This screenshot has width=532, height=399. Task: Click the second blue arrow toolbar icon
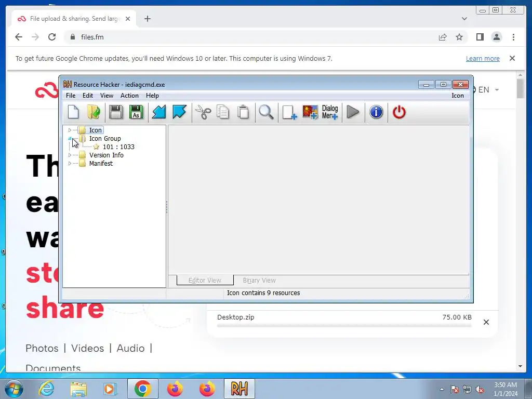click(179, 112)
